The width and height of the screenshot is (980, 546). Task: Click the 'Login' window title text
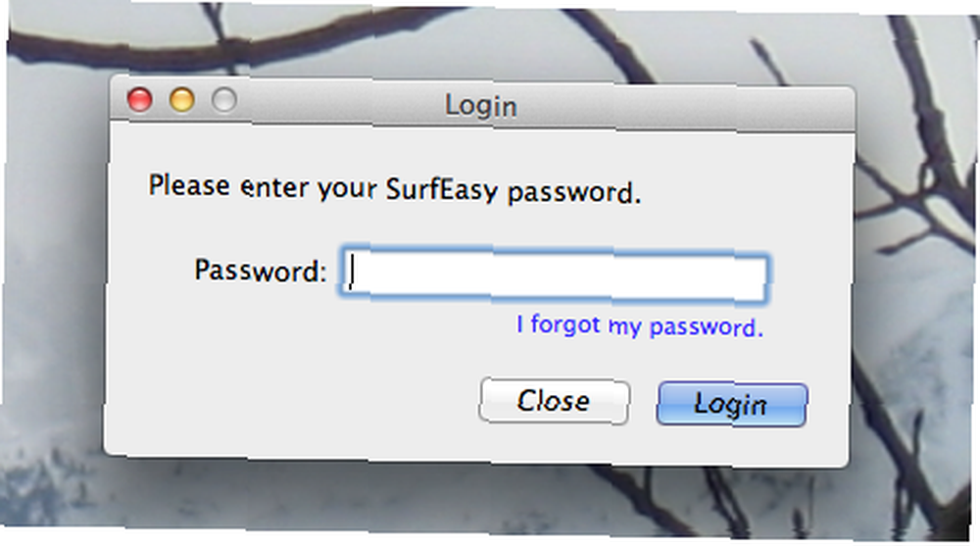click(x=480, y=105)
